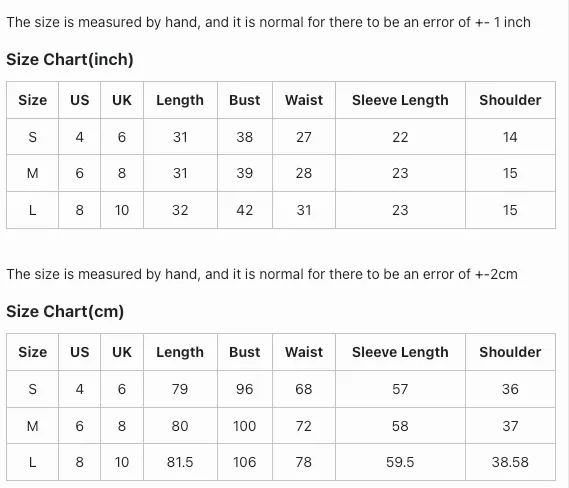
Task: Click the bust value 42 cell
Action: point(245,210)
